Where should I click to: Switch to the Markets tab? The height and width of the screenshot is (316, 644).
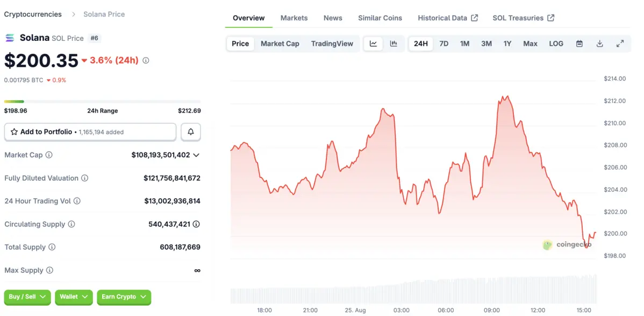tap(294, 18)
